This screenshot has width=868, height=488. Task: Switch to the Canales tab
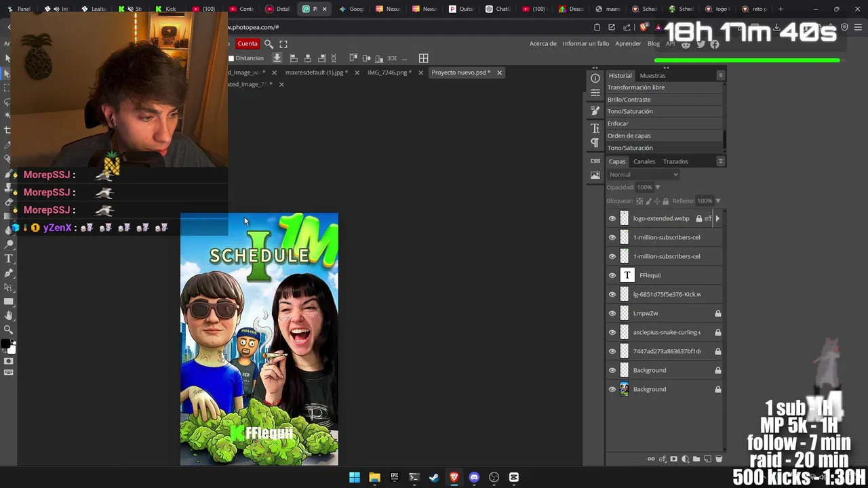tap(644, 161)
